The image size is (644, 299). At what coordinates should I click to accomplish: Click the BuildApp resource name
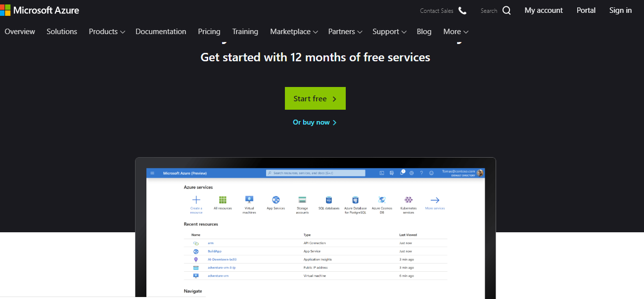point(215,251)
